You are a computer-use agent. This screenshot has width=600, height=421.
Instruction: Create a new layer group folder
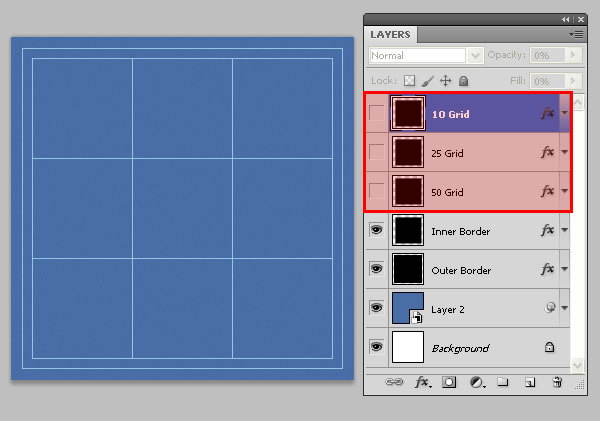[x=502, y=382]
